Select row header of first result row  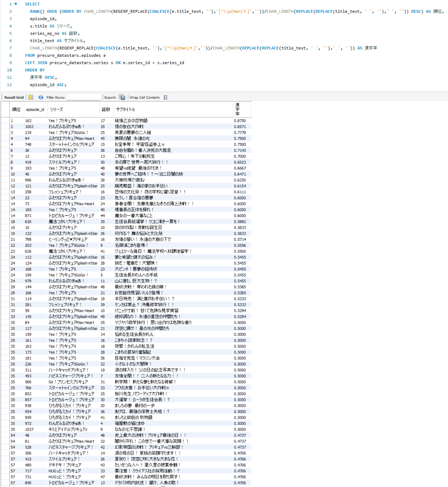[x=5, y=121]
